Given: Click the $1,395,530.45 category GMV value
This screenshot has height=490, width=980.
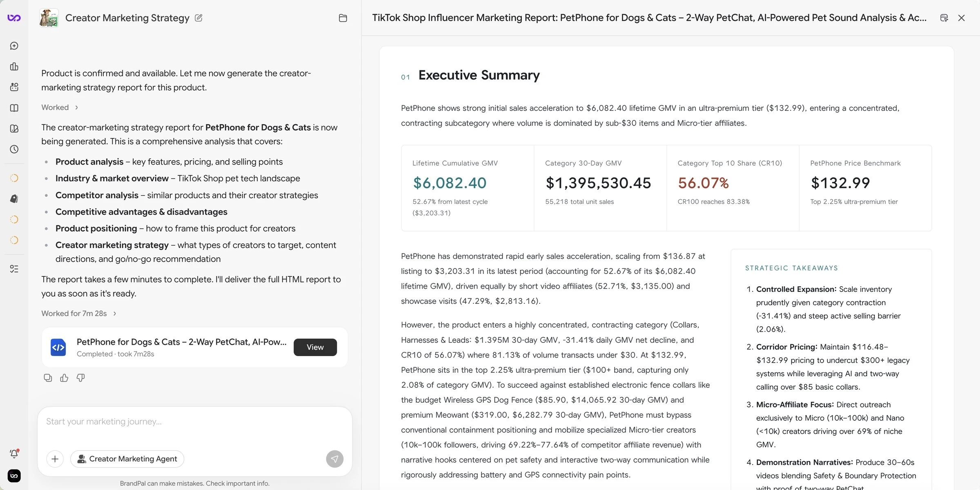Looking at the screenshot, I should click(598, 183).
